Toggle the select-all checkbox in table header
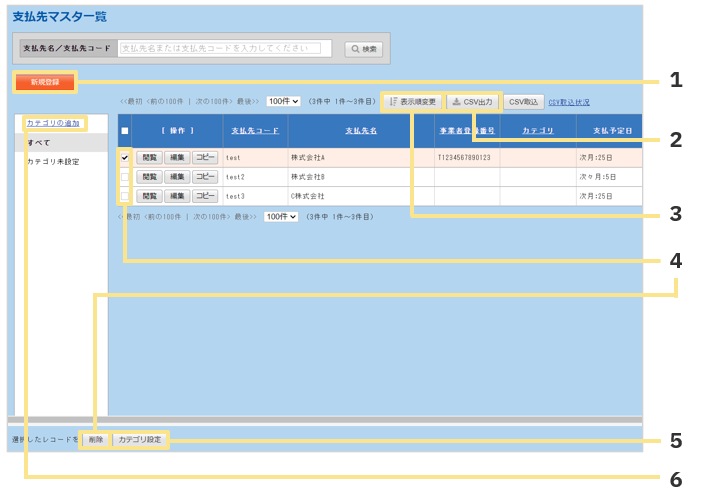The width and height of the screenshot is (706, 499). [x=125, y=131]
